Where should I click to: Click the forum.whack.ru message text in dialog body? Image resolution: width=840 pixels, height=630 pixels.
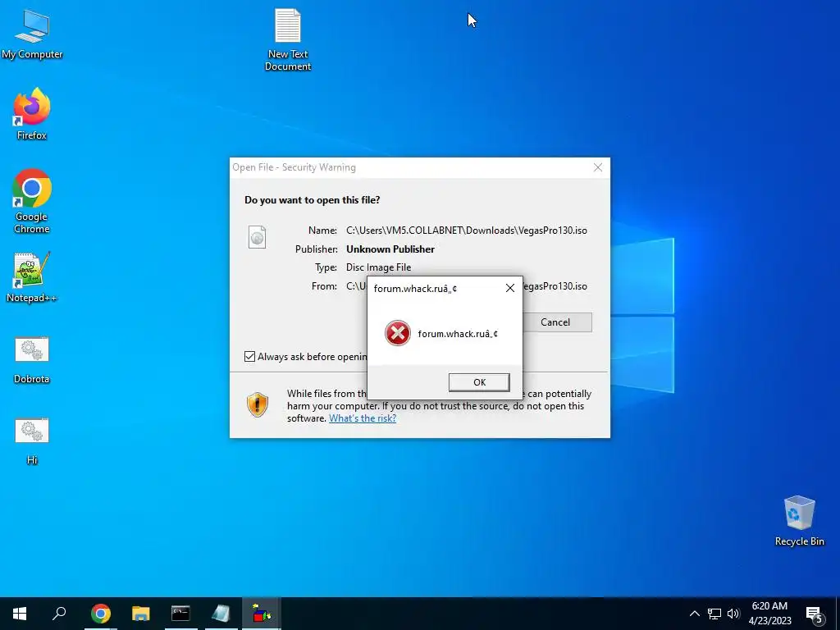pyautogui.click(x=458, y=334)
